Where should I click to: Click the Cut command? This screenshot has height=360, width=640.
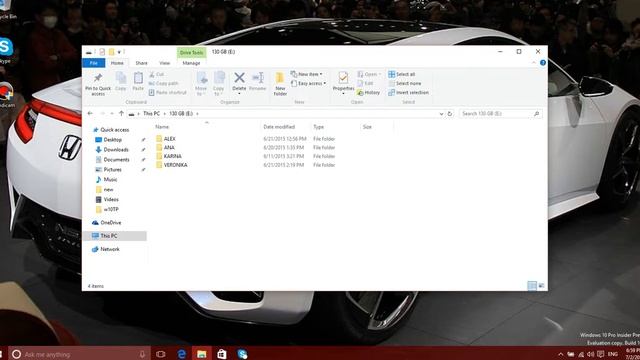(x=156, y=74)
